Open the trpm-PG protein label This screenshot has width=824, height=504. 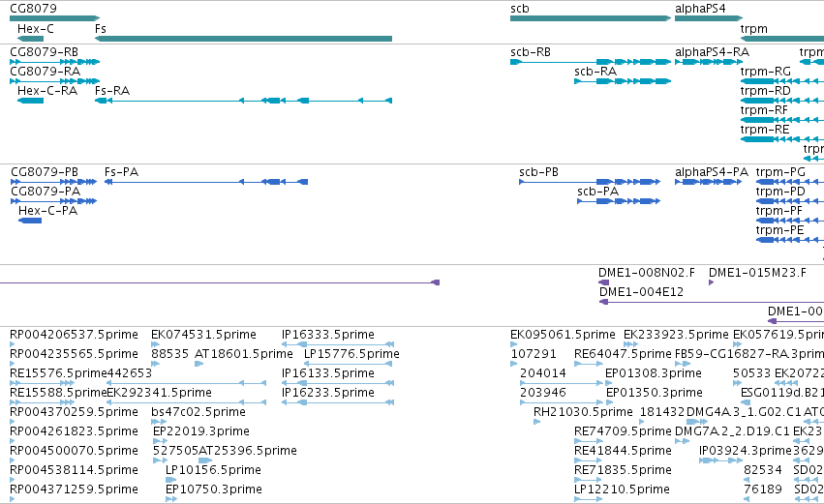coord(780,172)
